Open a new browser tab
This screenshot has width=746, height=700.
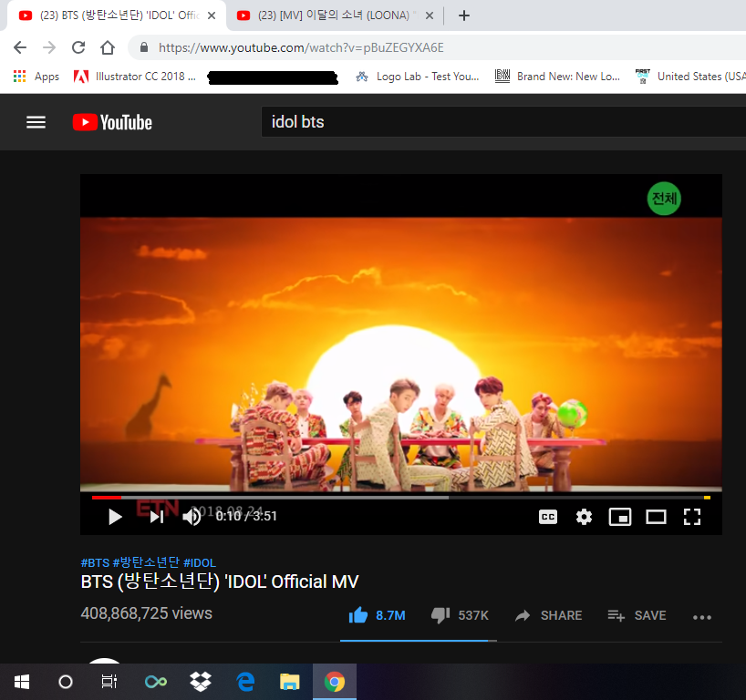464,15
